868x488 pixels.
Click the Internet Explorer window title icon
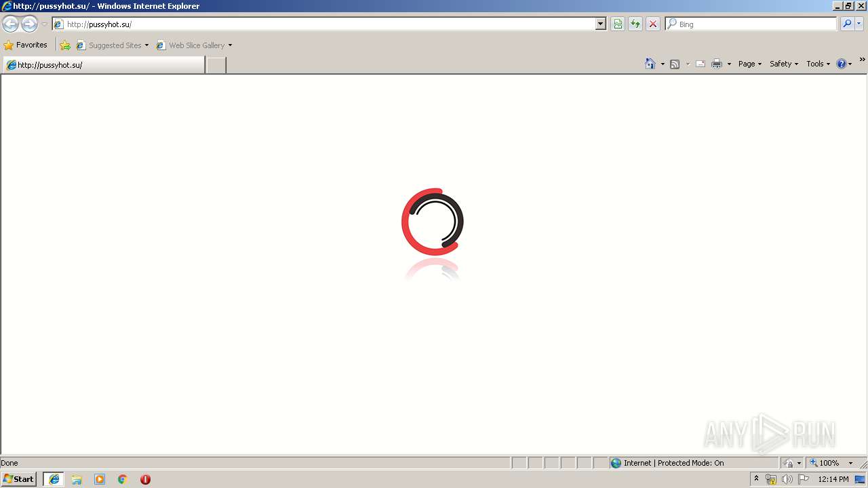click(7, 6)
